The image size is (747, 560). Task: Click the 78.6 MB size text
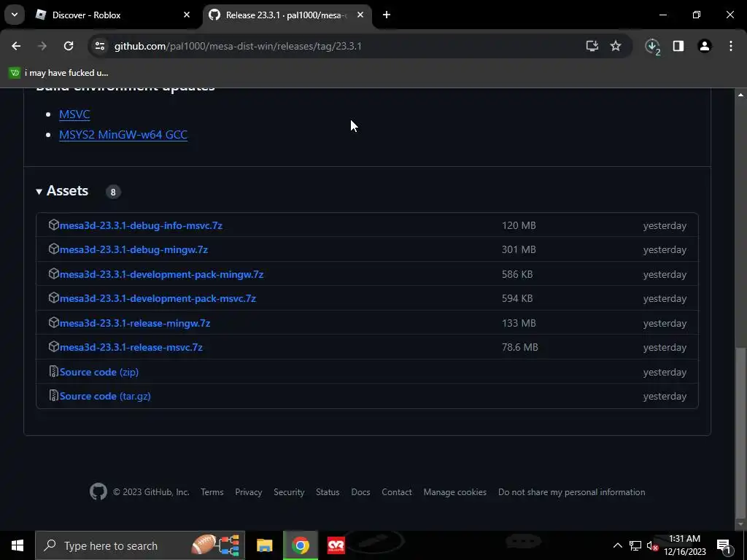coord(519,347)
